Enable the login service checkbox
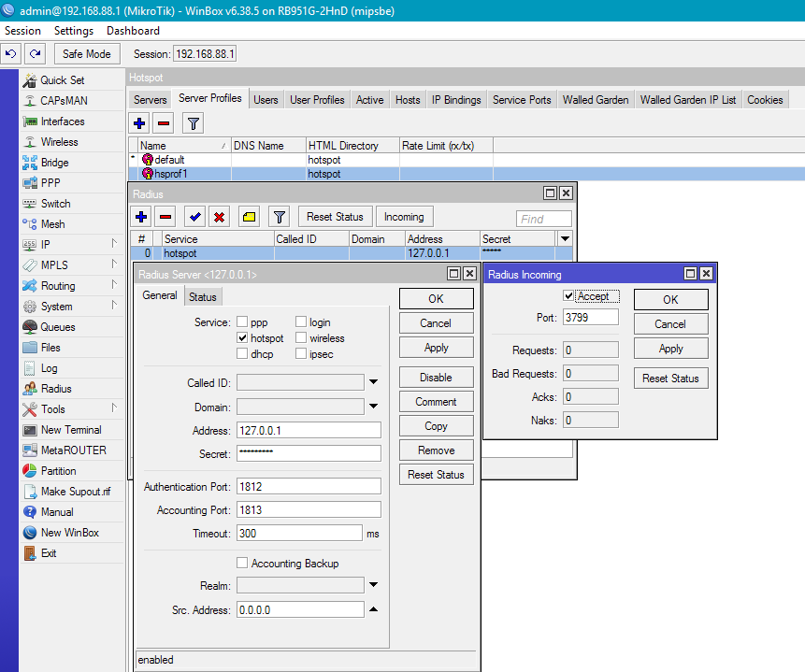The image size is (805, 672). click(x=301, y=322)
